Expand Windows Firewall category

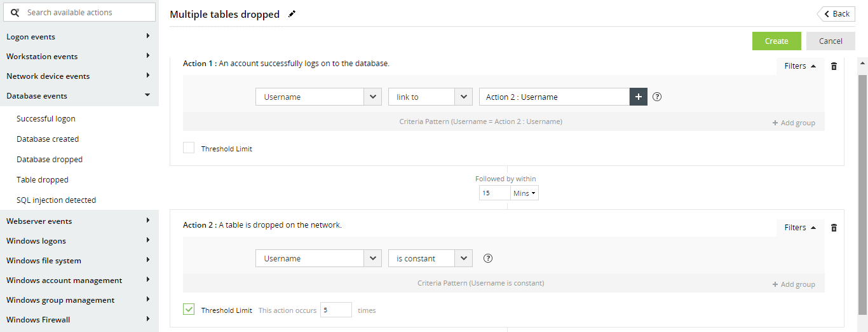coord(79,320)
